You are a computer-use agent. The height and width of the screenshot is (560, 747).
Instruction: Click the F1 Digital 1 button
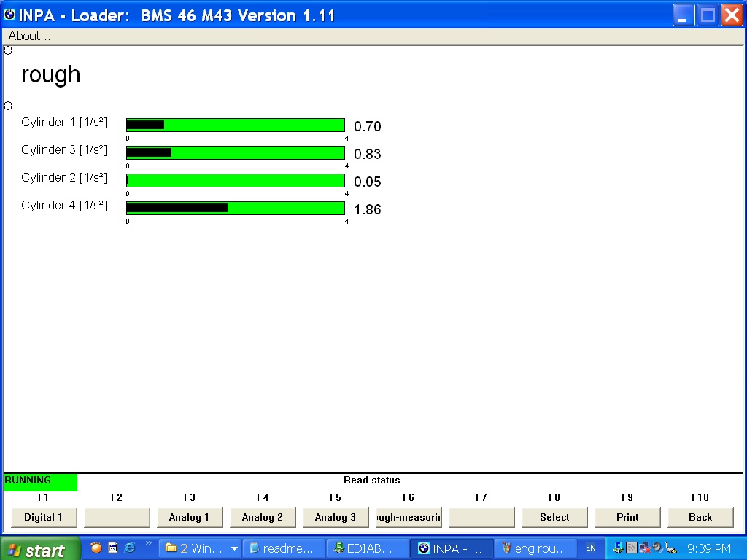44,517
